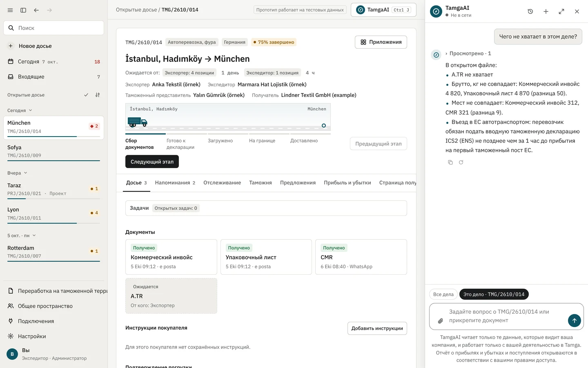This screenshot has height=368, width=588.
Task: Switch to the Таможня tab
Action: pos(261,183)
